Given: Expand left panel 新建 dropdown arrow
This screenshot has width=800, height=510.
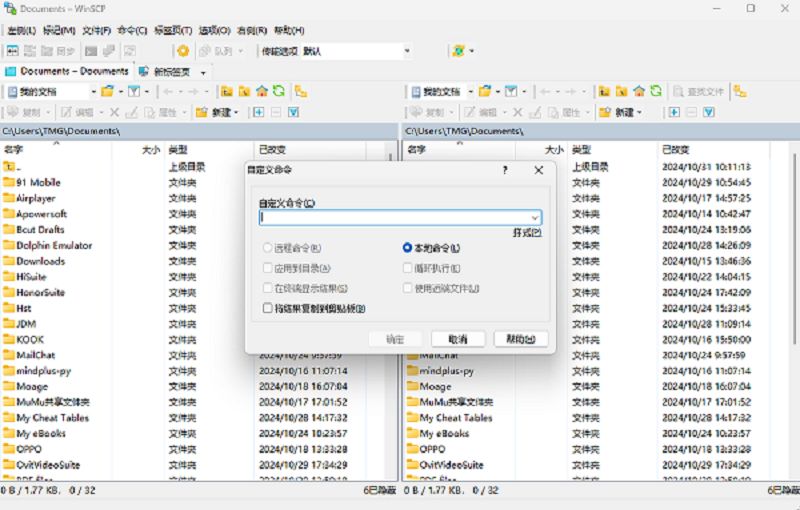Looking at the screenshot, I should point(236,112).
